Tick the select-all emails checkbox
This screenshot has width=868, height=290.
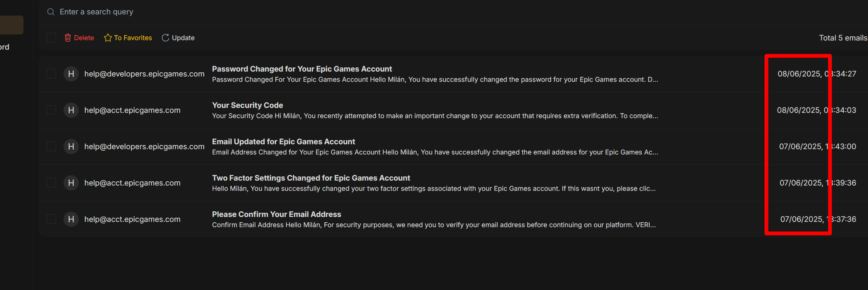tap(51, 38)
